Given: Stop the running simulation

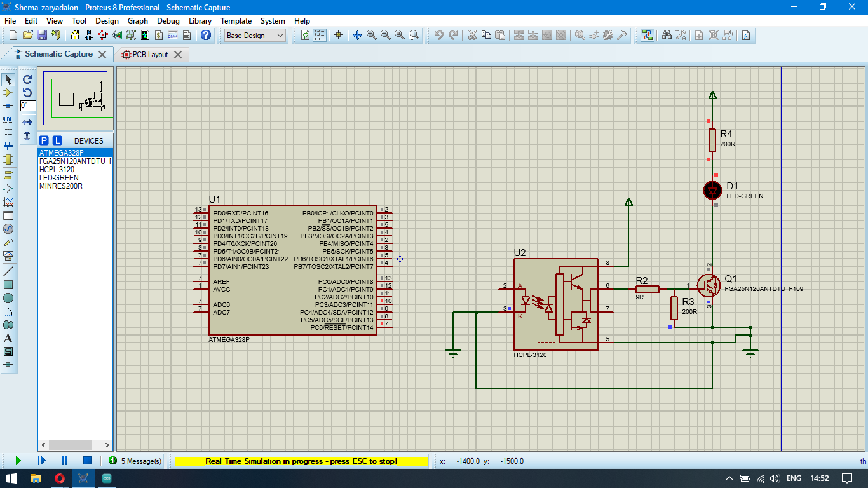Looking at the screenshot, I should tap(87, 461).
